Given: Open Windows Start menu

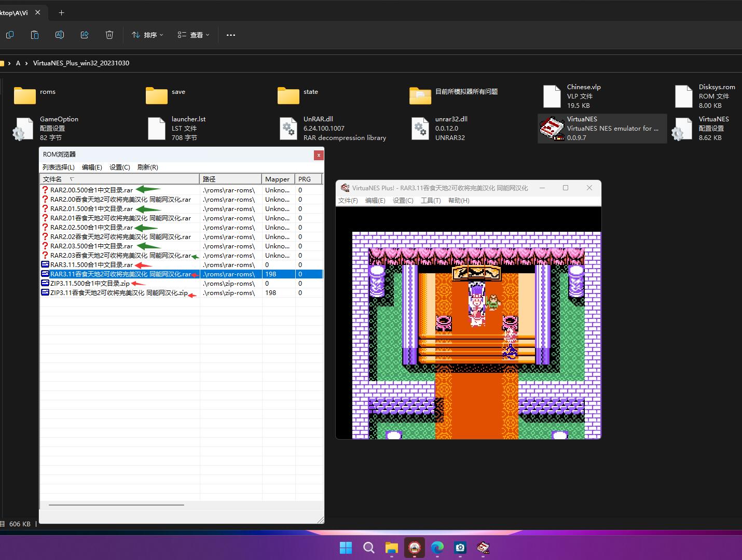Looking at the screenshot, I should coord(346,548).
